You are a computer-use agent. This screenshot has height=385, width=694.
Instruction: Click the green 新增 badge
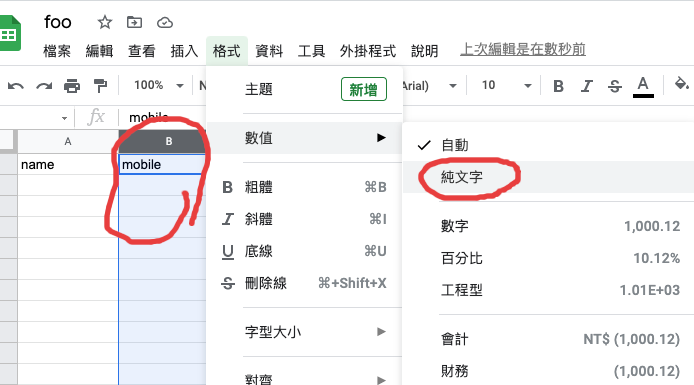tap(364, 89)
